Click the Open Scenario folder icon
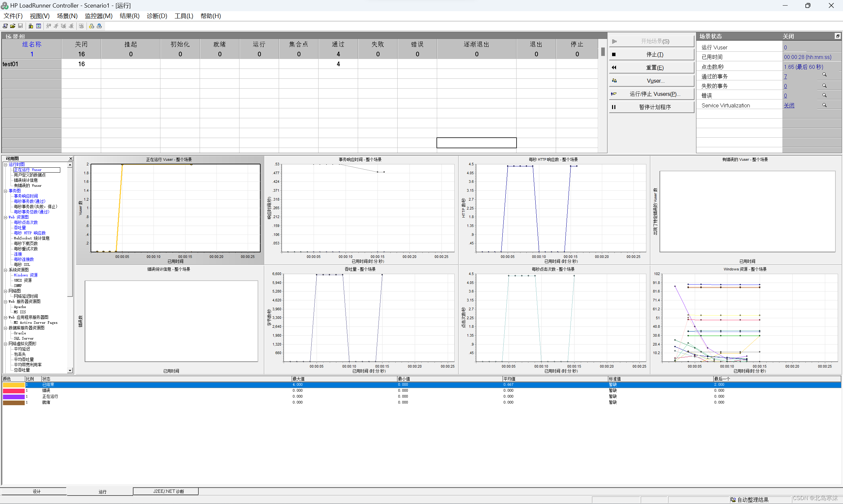843x504 pixels. pyautogui.click(x=13, y=26)
